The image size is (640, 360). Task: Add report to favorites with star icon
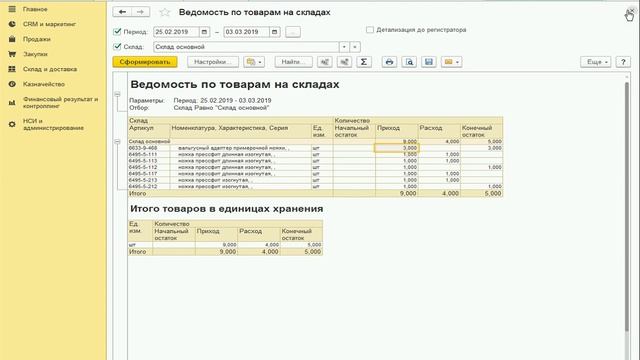(164, 12)
